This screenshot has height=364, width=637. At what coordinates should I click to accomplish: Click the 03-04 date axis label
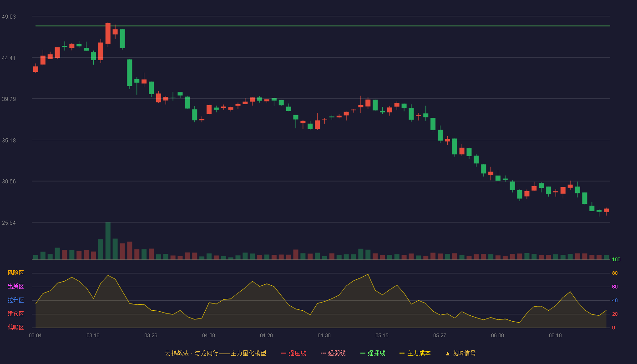click(x=35, y=335)
